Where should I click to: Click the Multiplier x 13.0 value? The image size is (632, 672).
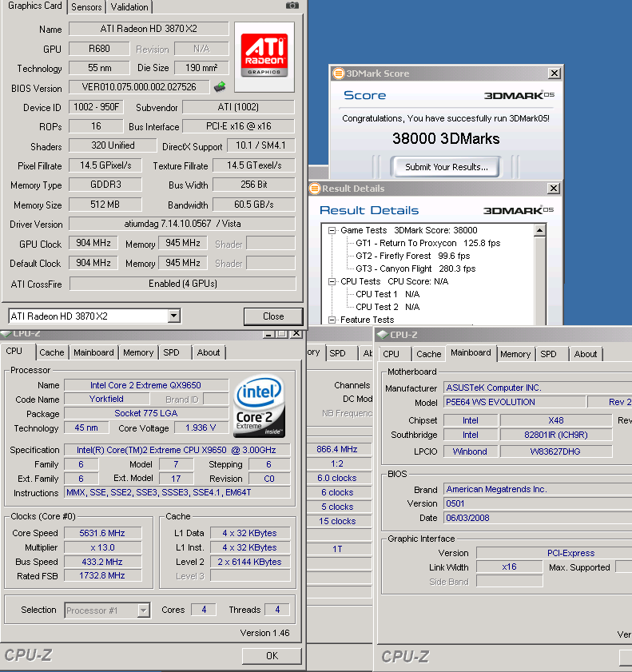click(x=102, y=547)
